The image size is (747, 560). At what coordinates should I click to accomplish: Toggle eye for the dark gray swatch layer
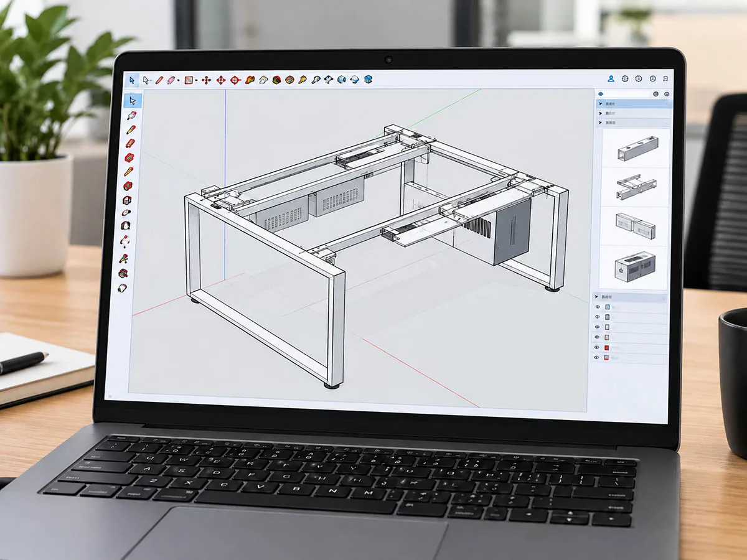click(597, 317)
